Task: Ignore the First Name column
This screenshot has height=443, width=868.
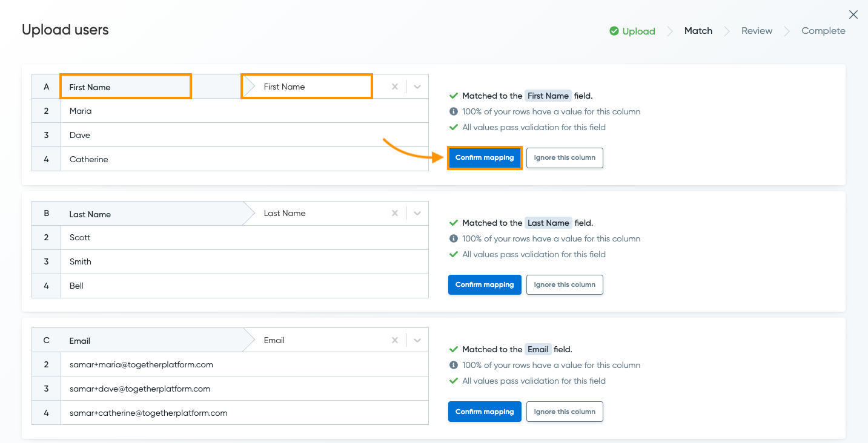Action: pyautogui.click(x=565, y=157)
